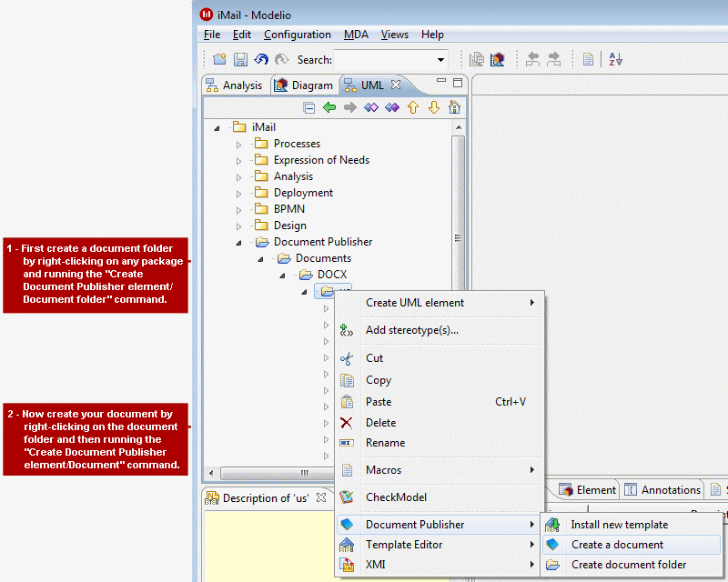Image resolution: width=728 pixels, height=582 pixels.
Task: Open the Macros submenu
Action: coord(440,470)
